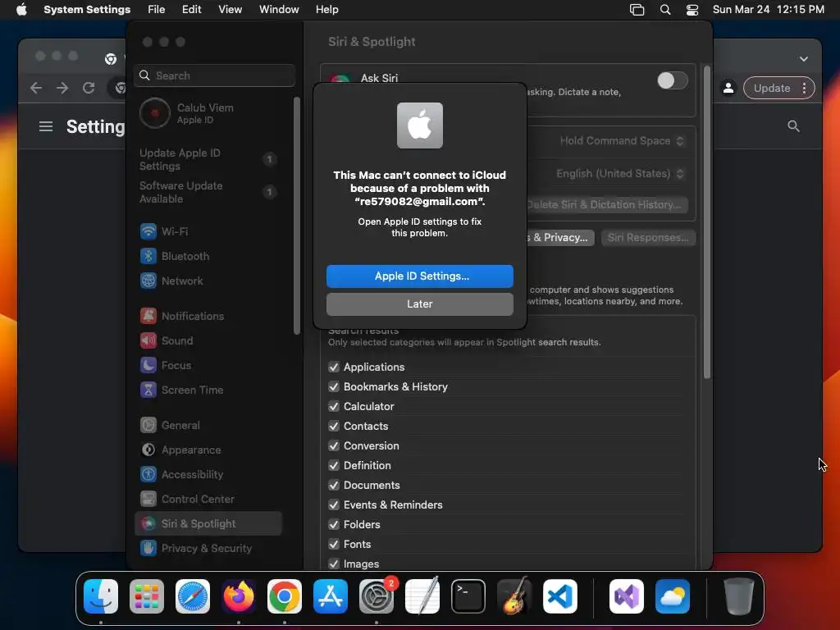840x630 pixels.
Task: Click System Settings icon in Dock
Action: [x=376, y=596]
